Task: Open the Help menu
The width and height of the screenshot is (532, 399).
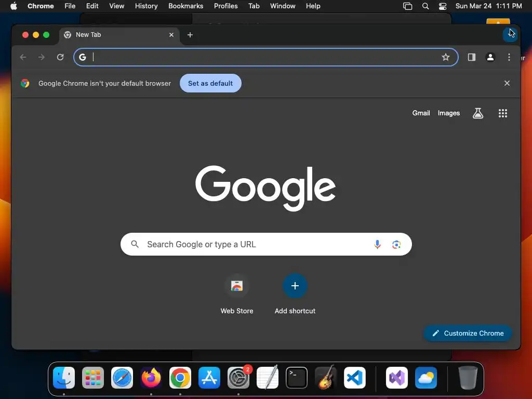Action: [313, 6]
